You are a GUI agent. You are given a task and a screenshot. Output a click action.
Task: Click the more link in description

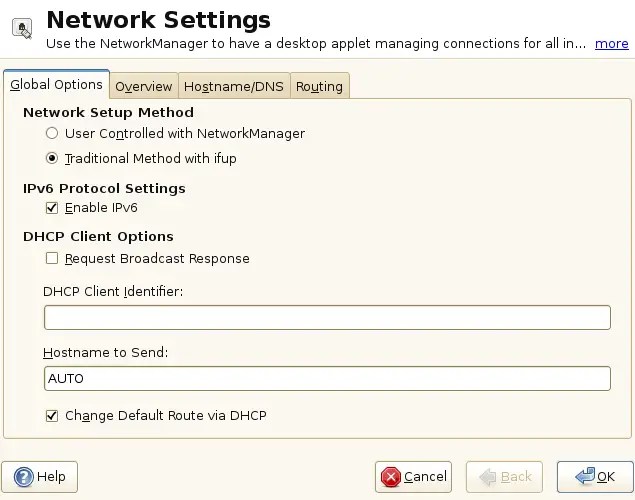click(x=612, y=43)
